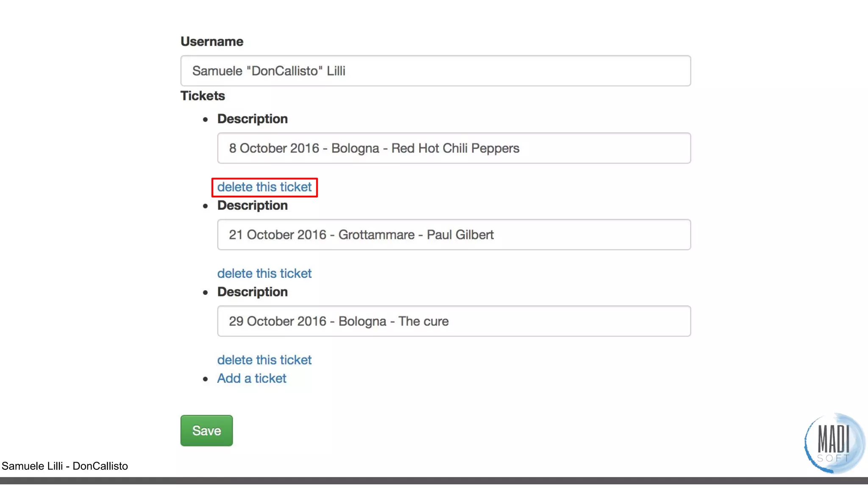Click the Red Hot Chili Peppers description field

(453, 148)
